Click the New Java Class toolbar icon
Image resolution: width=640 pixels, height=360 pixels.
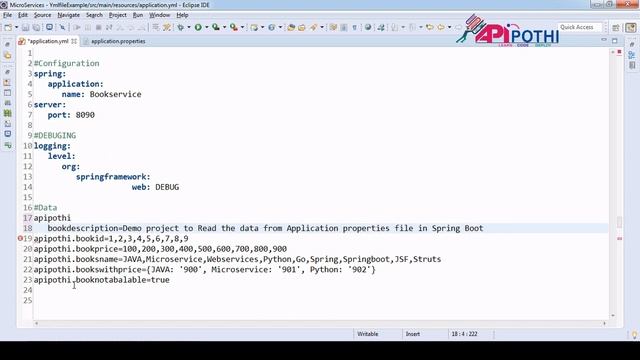[x=271, y=27]
